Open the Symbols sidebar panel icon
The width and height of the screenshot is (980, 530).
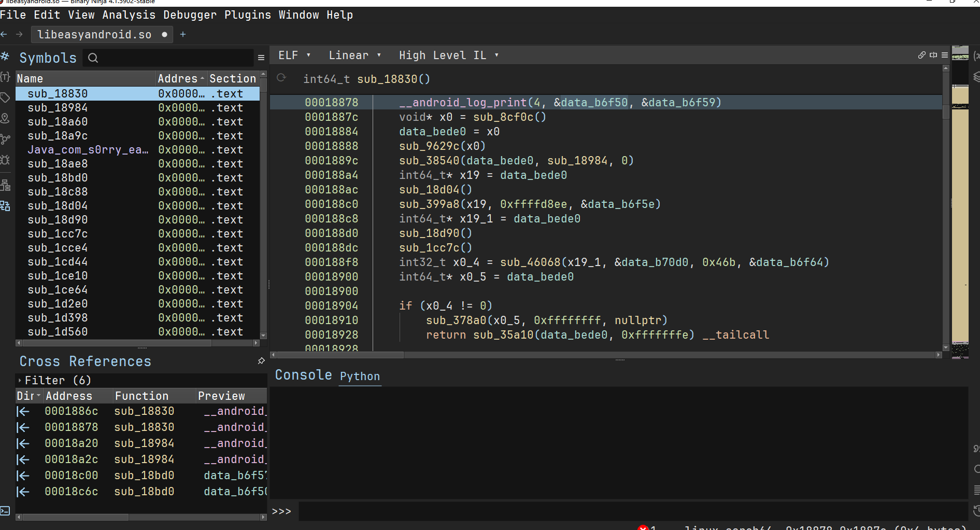point(5,56)
